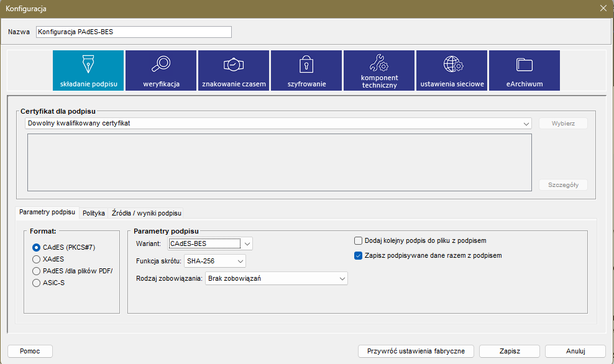Viewport: 614px width, 364px height.
Task: Open the szyfrowanie padlock icon section
Action: point(306,70)
